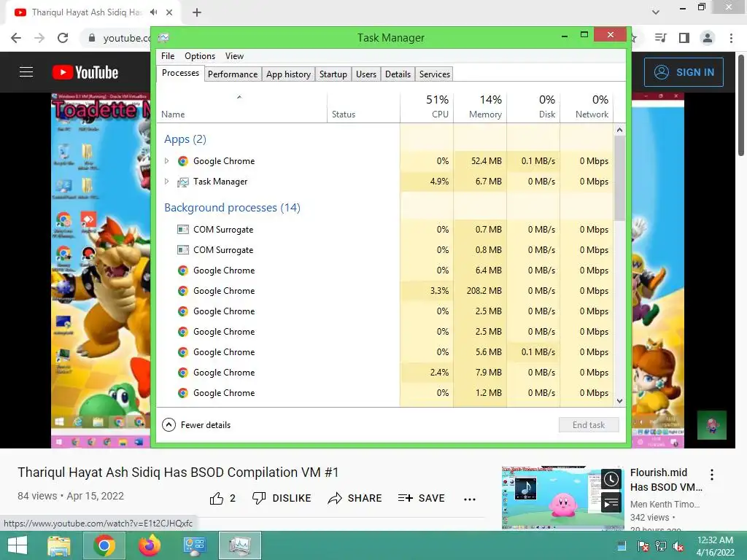Open the taskbar clock showing 12:32 AM
This screenshot has width=747, height=560.
click(x=715, y=545)
